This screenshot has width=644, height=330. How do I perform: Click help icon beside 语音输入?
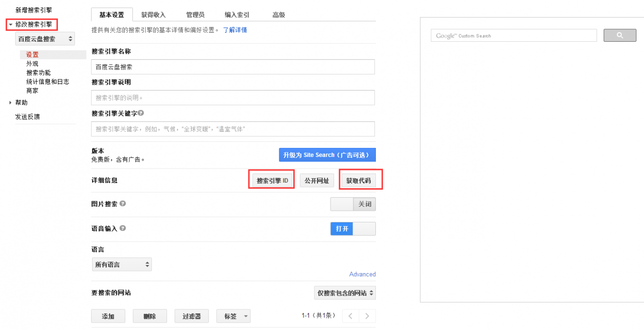point(123,228)
